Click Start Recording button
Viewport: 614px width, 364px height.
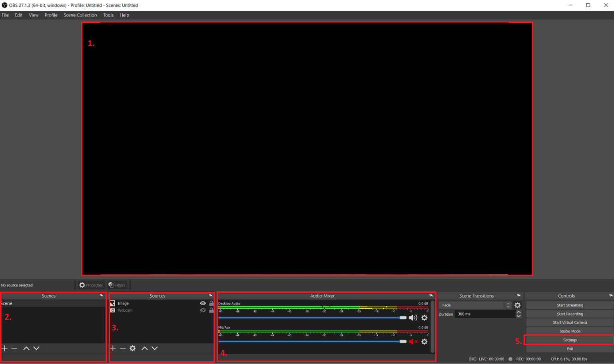[x=570, y=314]
